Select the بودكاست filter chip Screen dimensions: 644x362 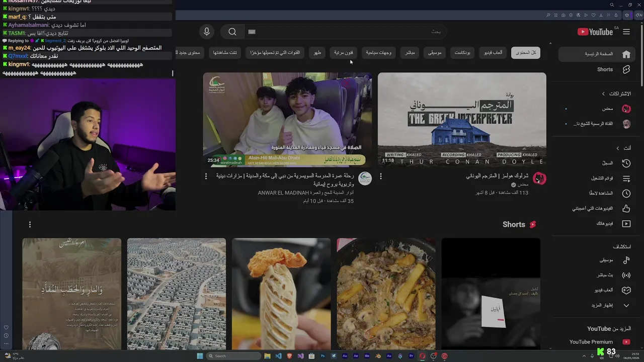(x=462, y=53)
